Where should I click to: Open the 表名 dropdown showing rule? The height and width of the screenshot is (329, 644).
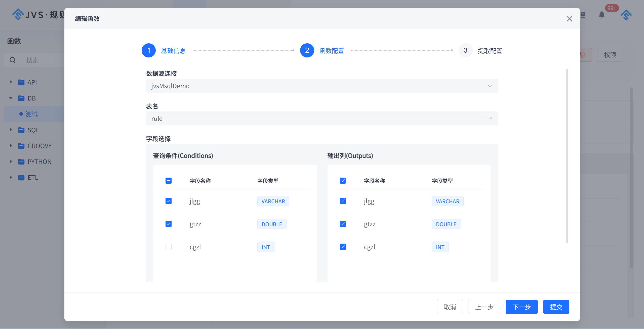(x=322, y=118)
